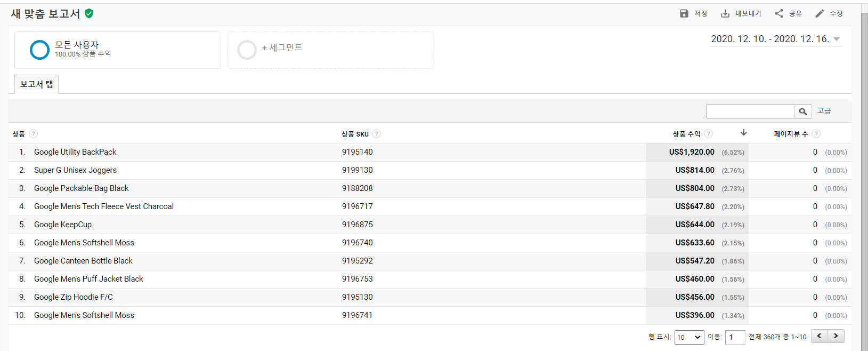This screenshot has height=351, width=868.
Task: Focus the table search input field
Action: pos(750,111)
